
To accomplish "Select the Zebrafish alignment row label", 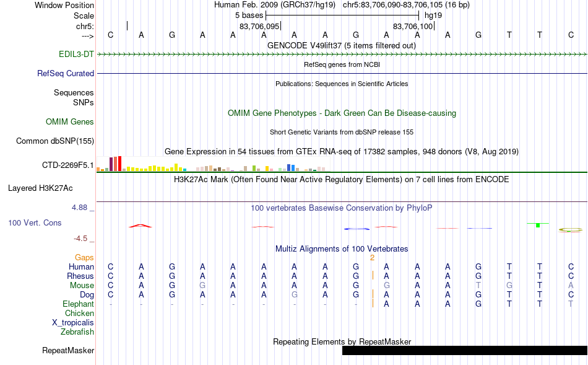I will click(77, 332).
